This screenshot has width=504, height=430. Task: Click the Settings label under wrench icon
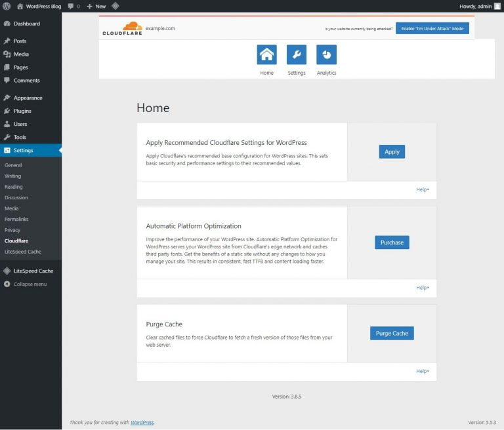coord(297,73)
